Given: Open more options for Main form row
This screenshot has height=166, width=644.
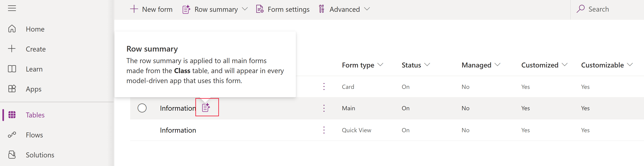Looking at the screenshot, I should tap(324, 108).
